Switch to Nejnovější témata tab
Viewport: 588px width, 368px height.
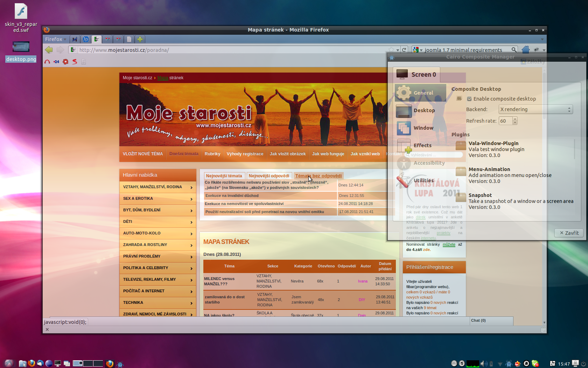click(x=224, y=176)
